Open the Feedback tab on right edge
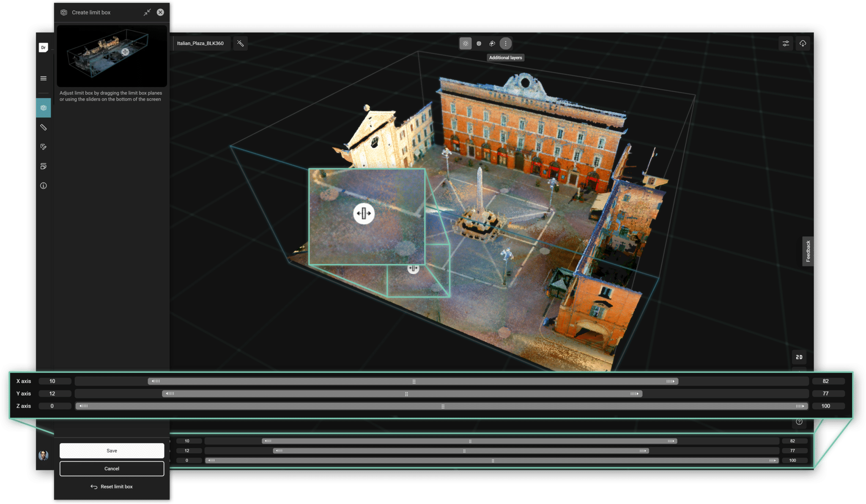The image size is (866, 504). (x=808, y=252)
